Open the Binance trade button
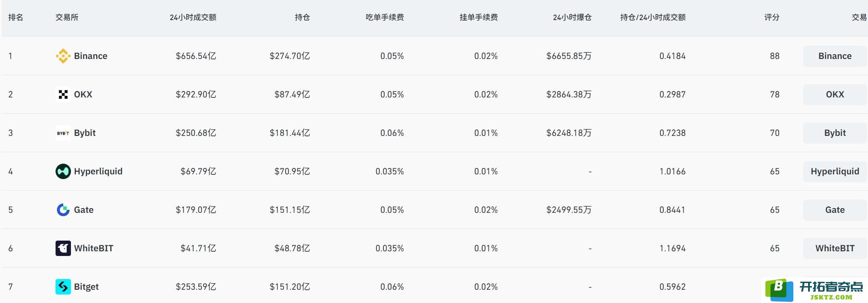The image size is (868, 303). point(835,56)
